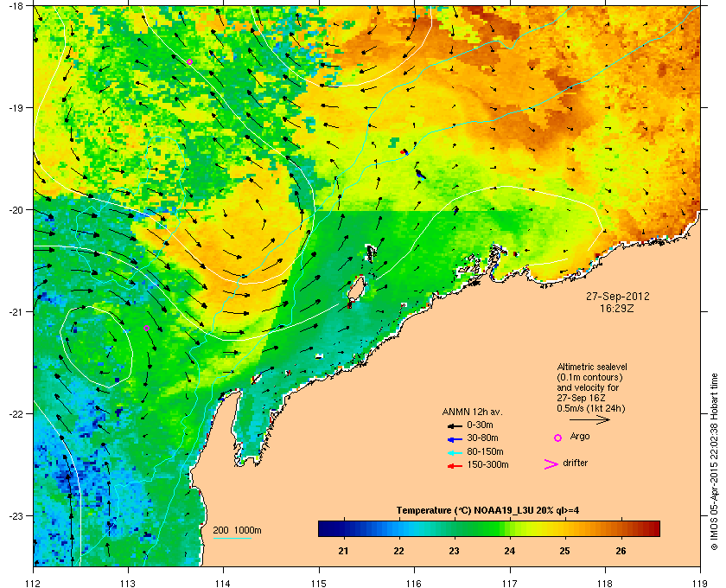Viewport: 726px width, 588px height.
Task: Click the magenta drifter chevron in legend
Action: [x=551, y=464]
